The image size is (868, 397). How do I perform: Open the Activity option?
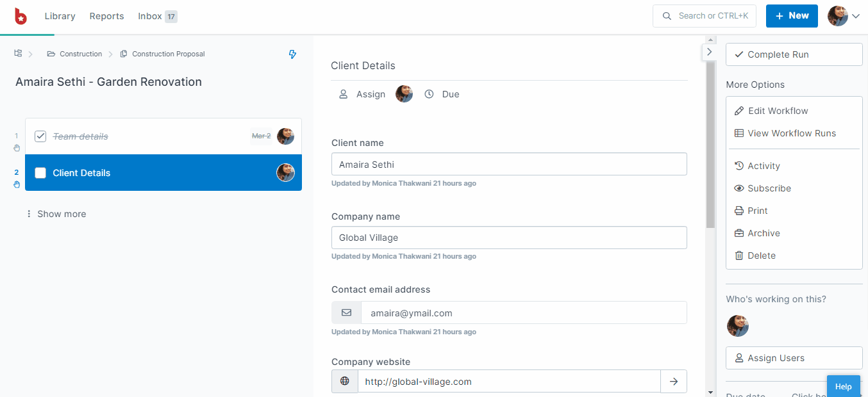(757, 166)
